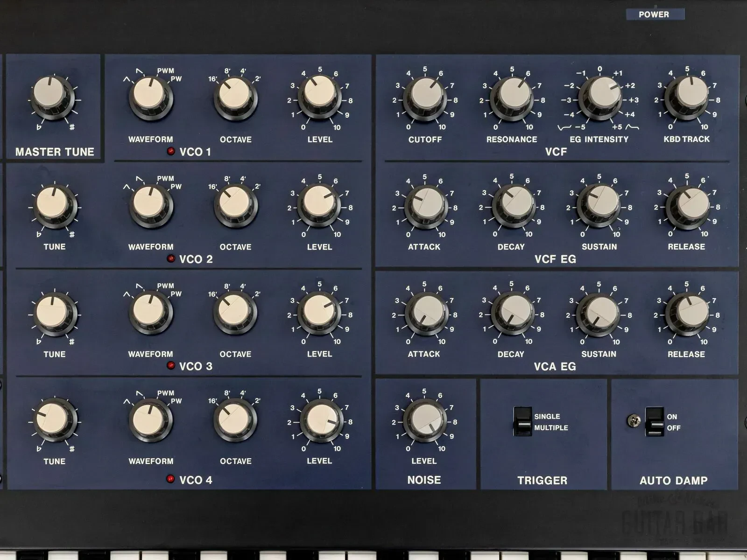The width and height of the screenshot is (747, 560).
Task: Click the screw beside Auto Damp switch
Action: click(x=632, y=420)
